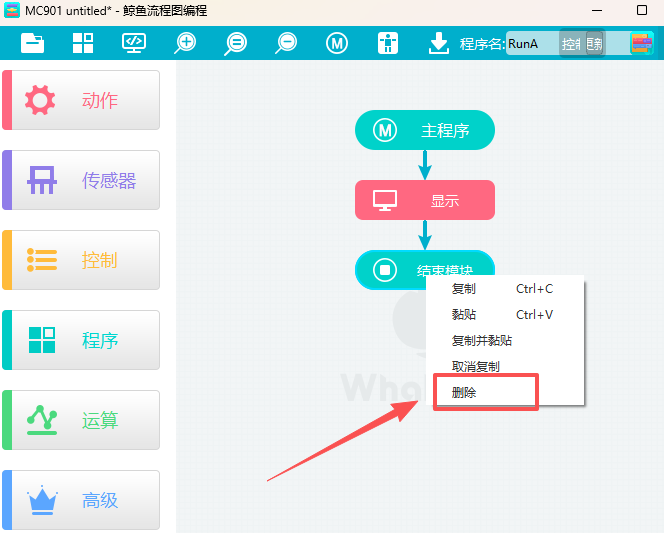The height and width of the screenshot is (533, 664).
Task: Expand the 控制 (Control) category
Action: click(x=82, y=260)
